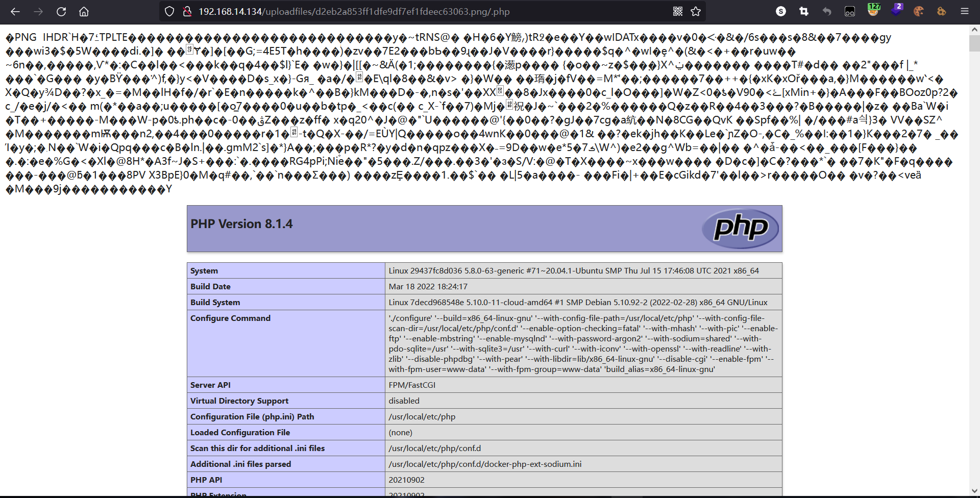This screenshot has height=498, width=980.
Task: Click the gray undo arrow extension
Action: (x=827, y=11)
